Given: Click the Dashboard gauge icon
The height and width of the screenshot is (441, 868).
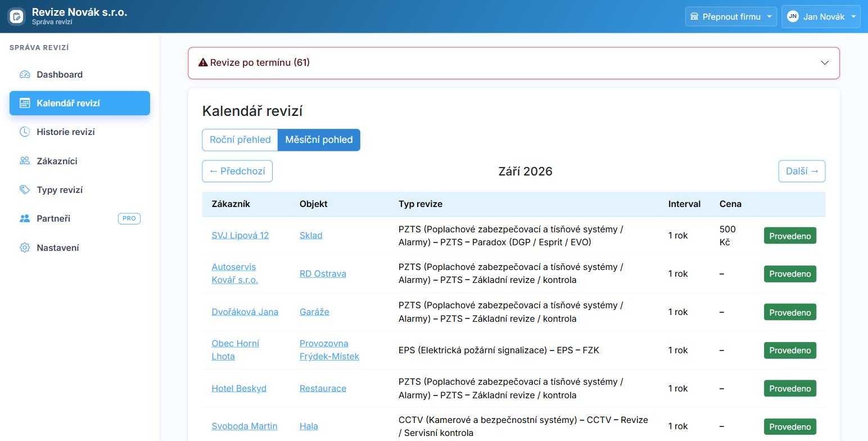Looking at the screenshot, I should [25, 74].
